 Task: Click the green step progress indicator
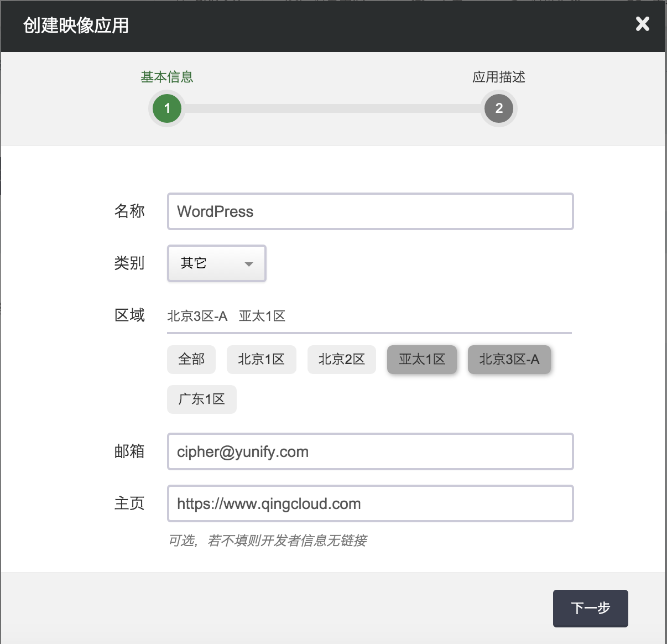coord(166,109)
